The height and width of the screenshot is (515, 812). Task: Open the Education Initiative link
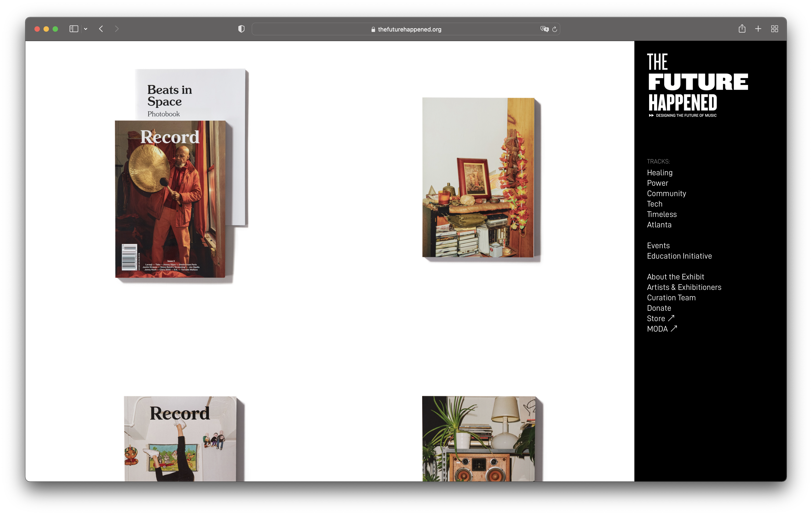(x=679, y=256)
